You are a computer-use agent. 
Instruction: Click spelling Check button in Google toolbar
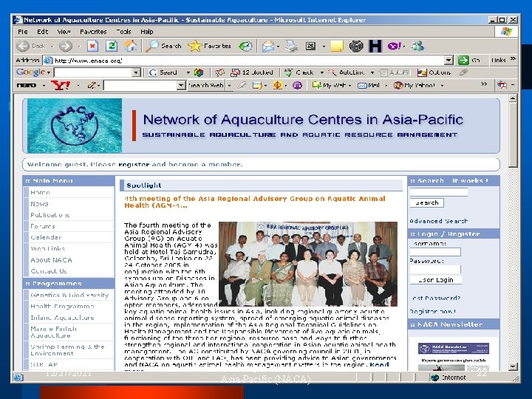pyautogui.click(x=299, y=72)
